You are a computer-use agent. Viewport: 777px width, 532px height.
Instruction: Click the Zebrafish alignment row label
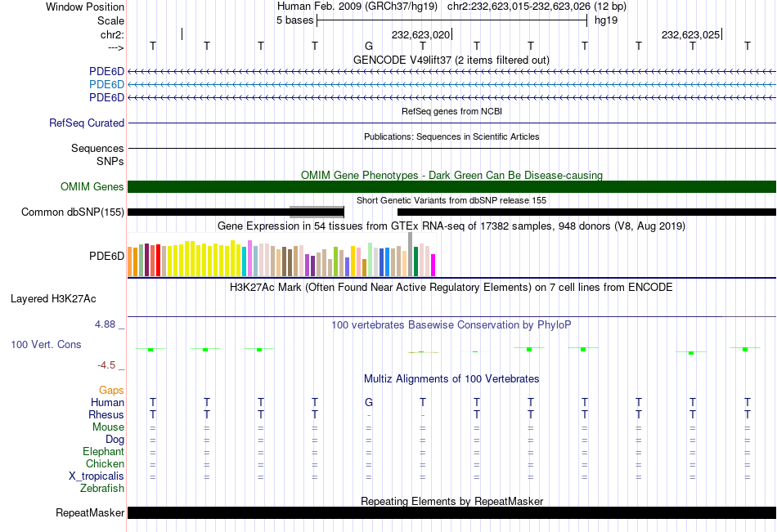[102, 488]
